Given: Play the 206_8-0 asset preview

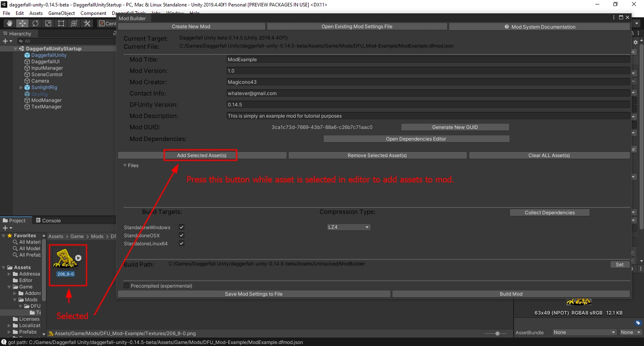Looking at the screenshot, I should tap(78, 258).
